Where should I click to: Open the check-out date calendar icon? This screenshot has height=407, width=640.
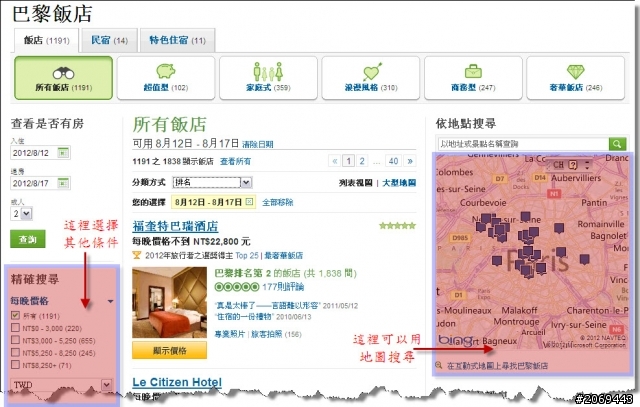(63, 183)
